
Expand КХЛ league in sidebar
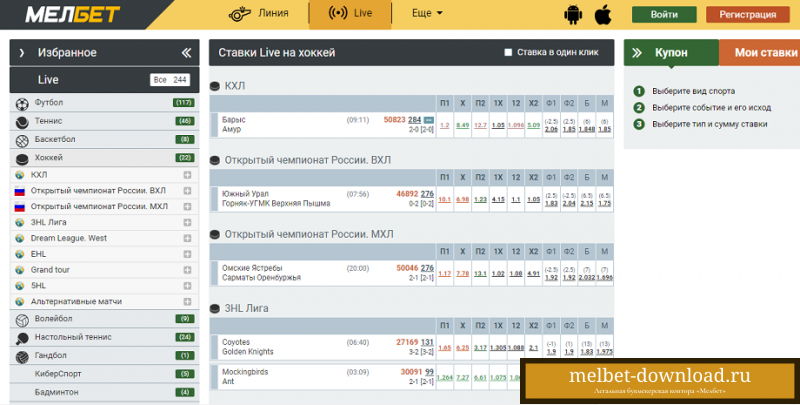point(187,175)
